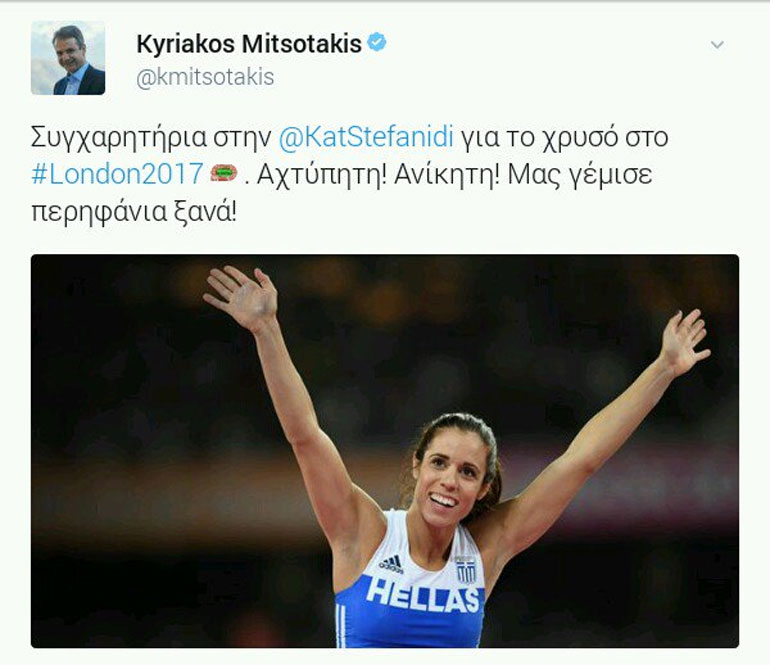Click the Kyriakos Mitsotakis display name

pyautogui.click(x=249, y=44)
